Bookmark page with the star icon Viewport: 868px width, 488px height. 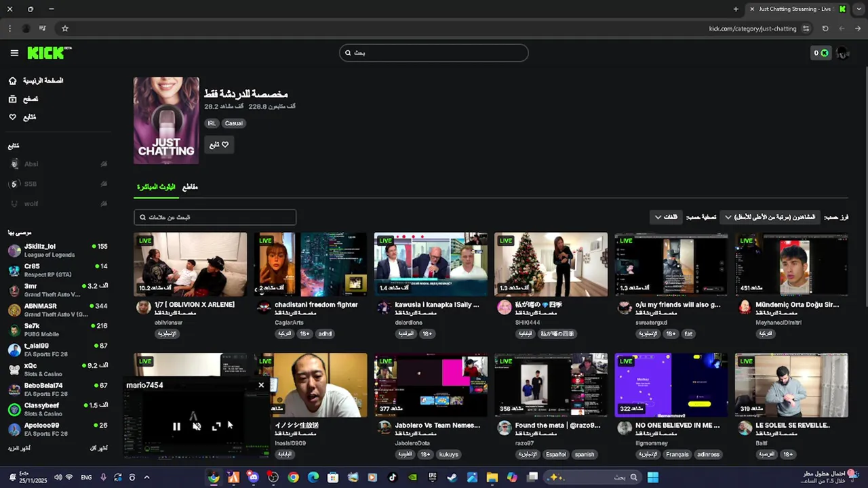point(65,28)
